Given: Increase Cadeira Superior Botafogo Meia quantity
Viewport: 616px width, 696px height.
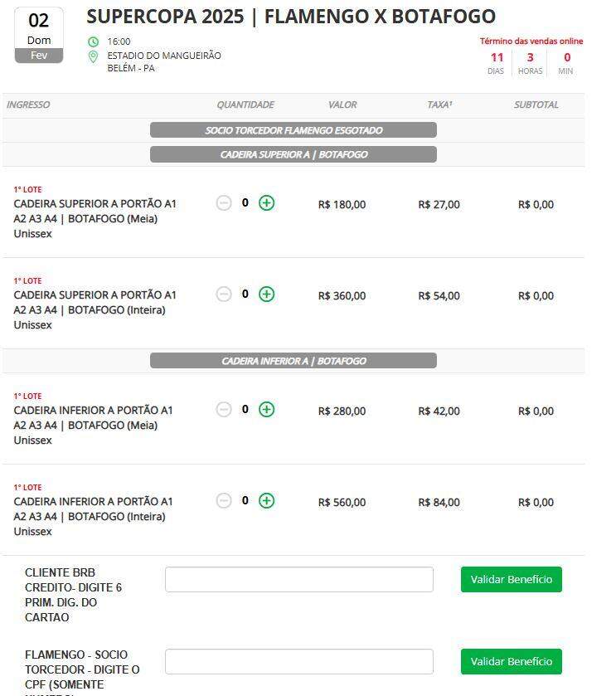Looking at the screenshot, I should pyautogui.click(x=266, y=203).
